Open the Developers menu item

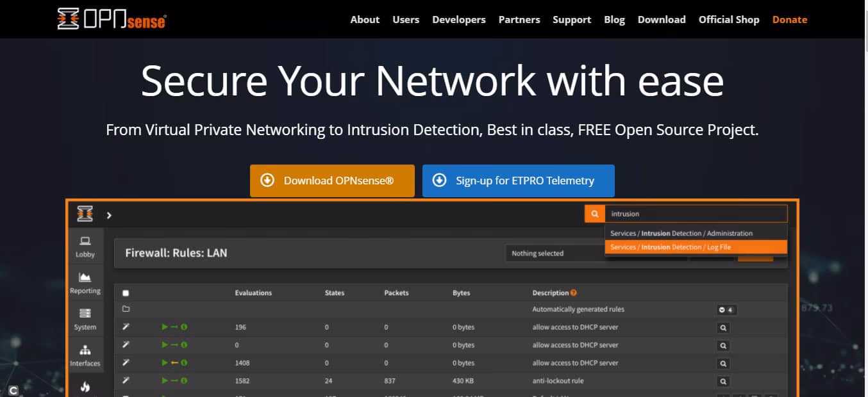tap(458, 19)
